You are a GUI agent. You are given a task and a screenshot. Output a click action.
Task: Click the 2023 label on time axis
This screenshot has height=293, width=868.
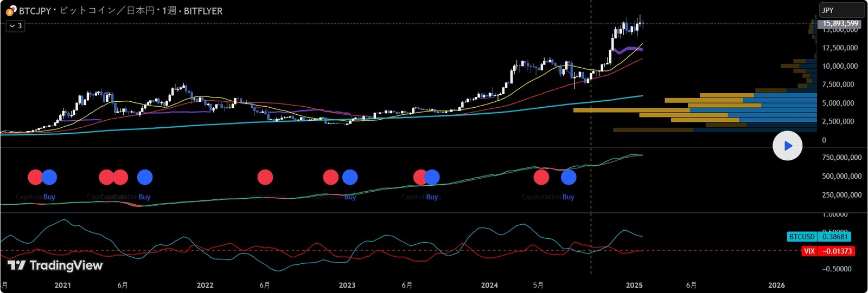tap(347, 285)
